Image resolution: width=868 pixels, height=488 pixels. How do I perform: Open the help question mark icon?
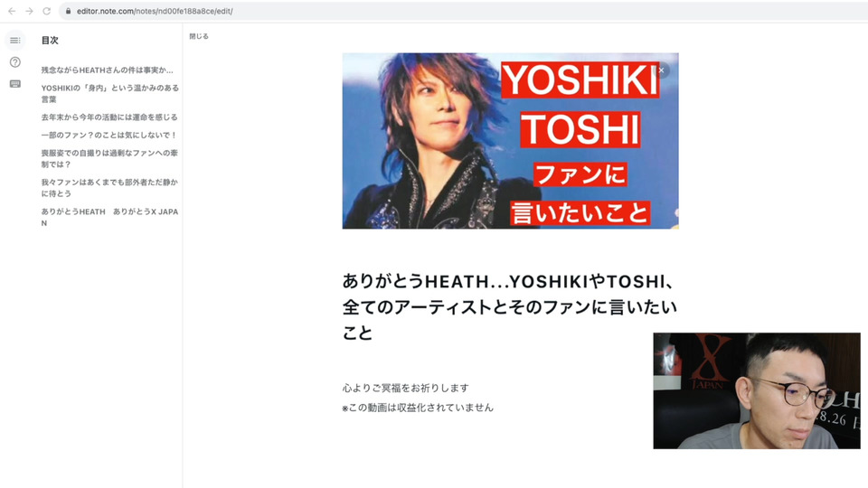tap(15, 62)
